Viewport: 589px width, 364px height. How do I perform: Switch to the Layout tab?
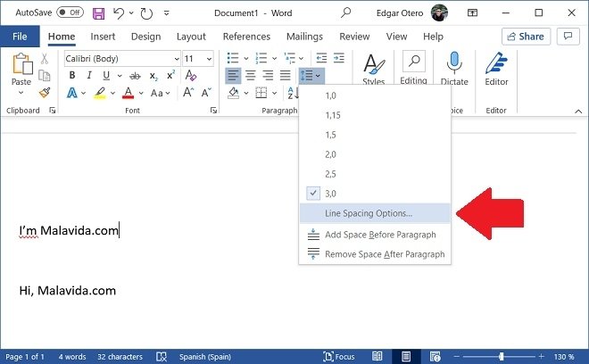click(191, 37)
